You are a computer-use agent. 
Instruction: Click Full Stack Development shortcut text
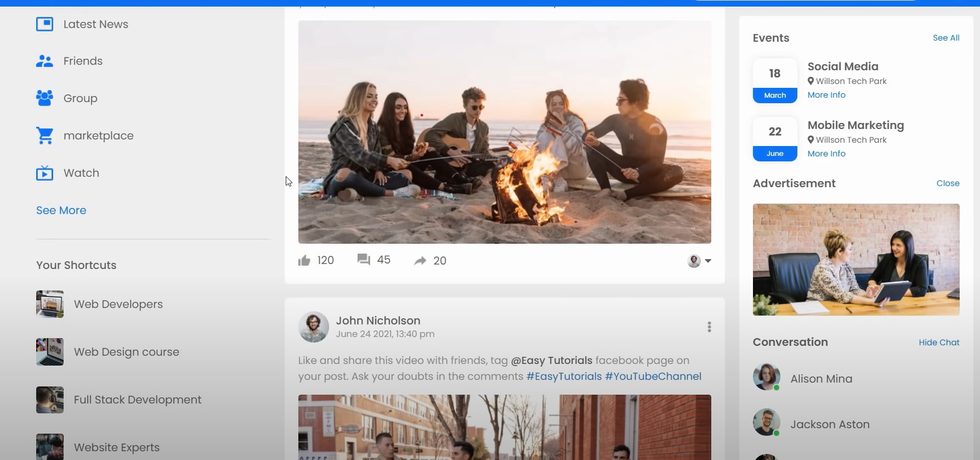pos(138,400)
